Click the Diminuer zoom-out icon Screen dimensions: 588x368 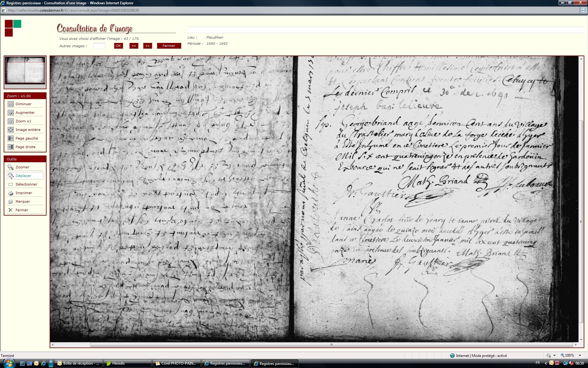point(11,104)
